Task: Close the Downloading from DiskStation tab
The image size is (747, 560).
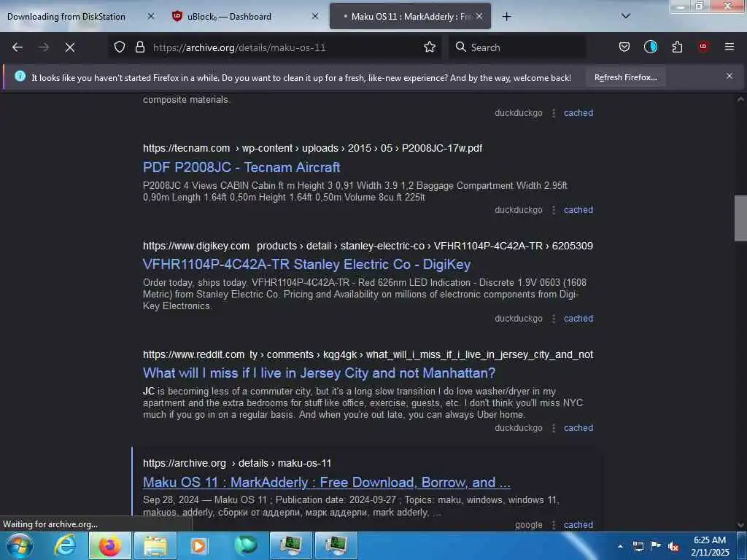Action: 150,16
